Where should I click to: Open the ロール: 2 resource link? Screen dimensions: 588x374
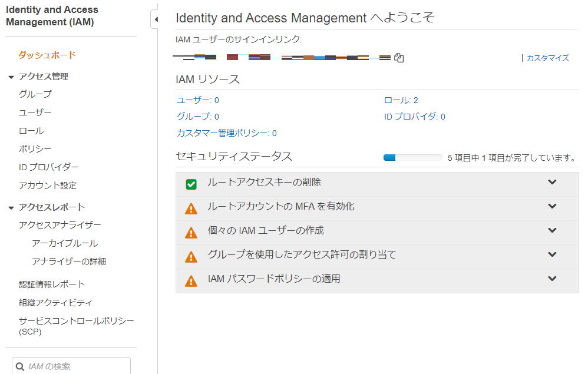coord(401,100)
